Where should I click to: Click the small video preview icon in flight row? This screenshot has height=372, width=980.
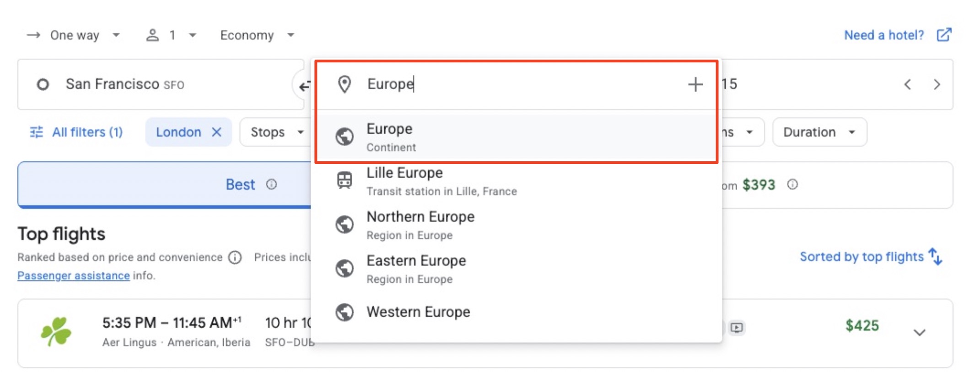pos(738,328)
